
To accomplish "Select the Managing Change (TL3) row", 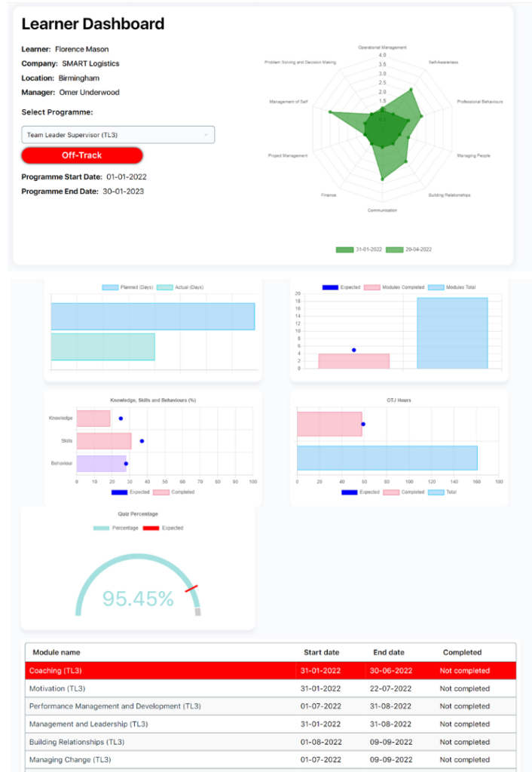I will coord(271,760).
